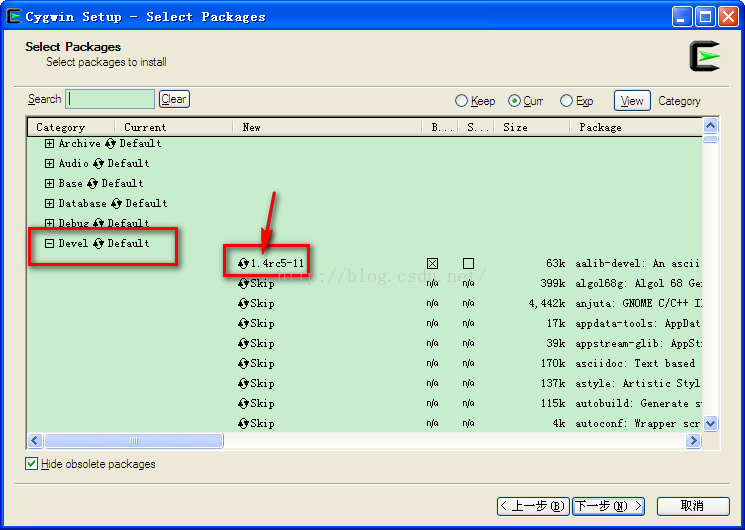
Task: Click the vertical scroll down arrow
Action: 710,423
